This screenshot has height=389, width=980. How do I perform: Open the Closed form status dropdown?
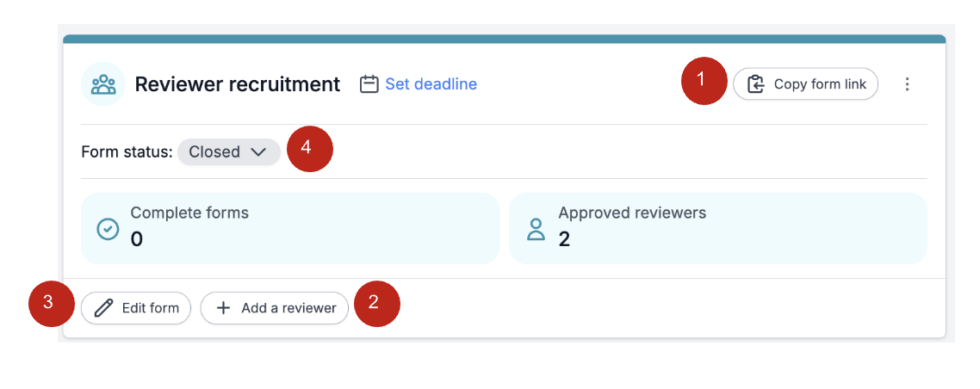228,151
